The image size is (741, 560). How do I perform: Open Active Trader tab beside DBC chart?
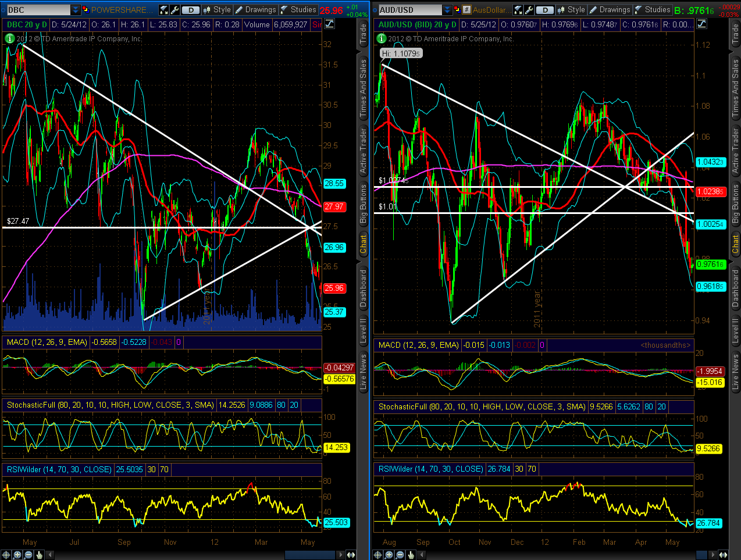(364, 151)
